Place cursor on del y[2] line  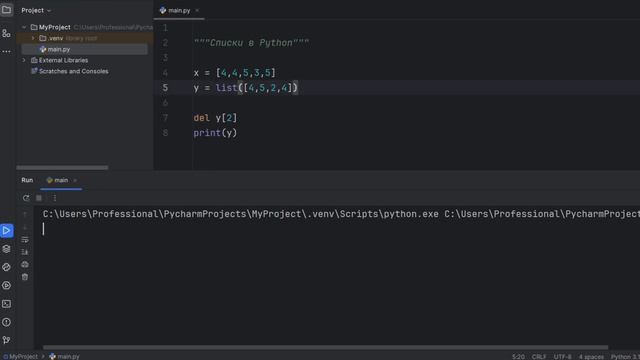click(215, 118)
